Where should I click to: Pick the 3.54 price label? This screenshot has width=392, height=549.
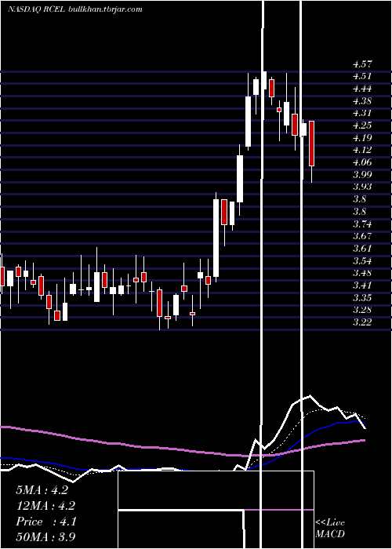tap(362, 261)
